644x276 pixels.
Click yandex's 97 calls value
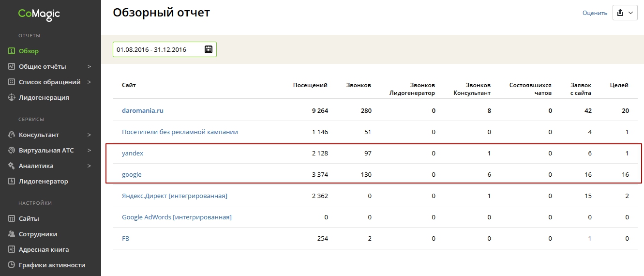pos(368,153)
